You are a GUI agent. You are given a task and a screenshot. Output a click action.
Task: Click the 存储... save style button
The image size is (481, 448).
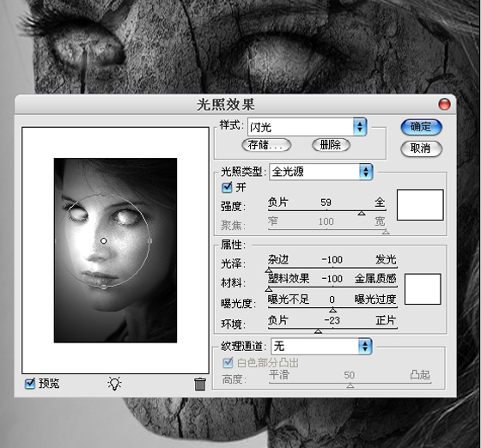pos(266,145)
